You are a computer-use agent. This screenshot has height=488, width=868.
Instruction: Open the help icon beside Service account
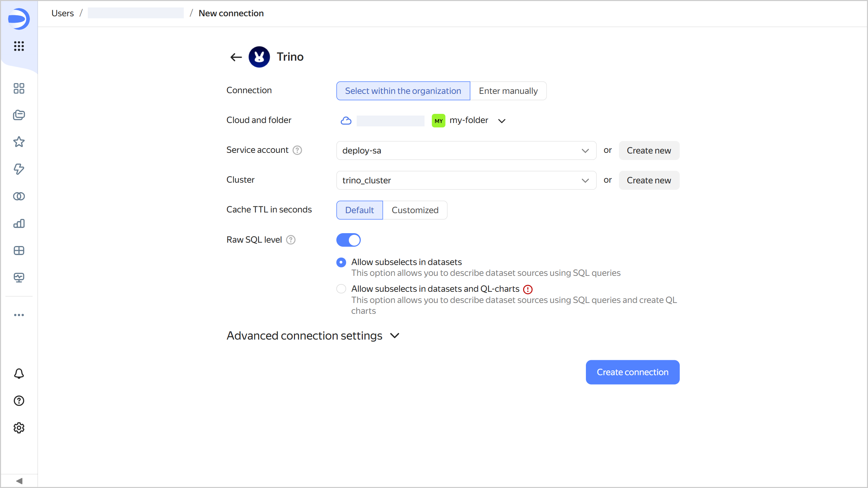[x=297, y=150]
